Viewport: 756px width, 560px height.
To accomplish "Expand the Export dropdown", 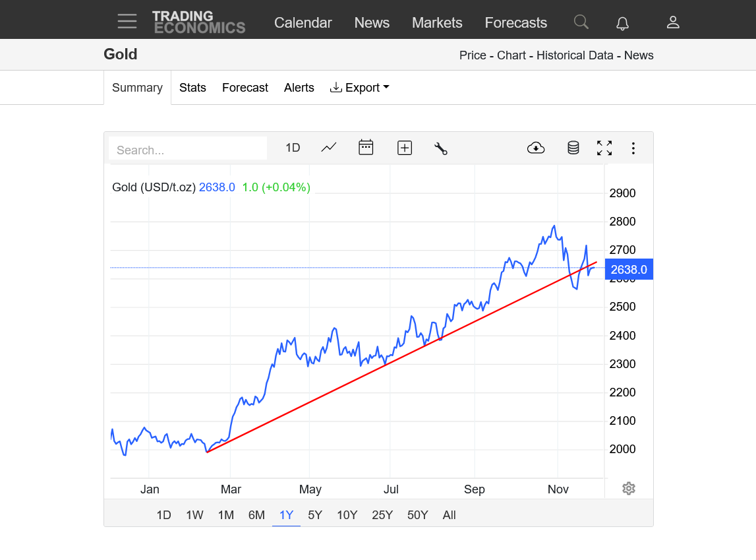I will [x=360, y=88].
